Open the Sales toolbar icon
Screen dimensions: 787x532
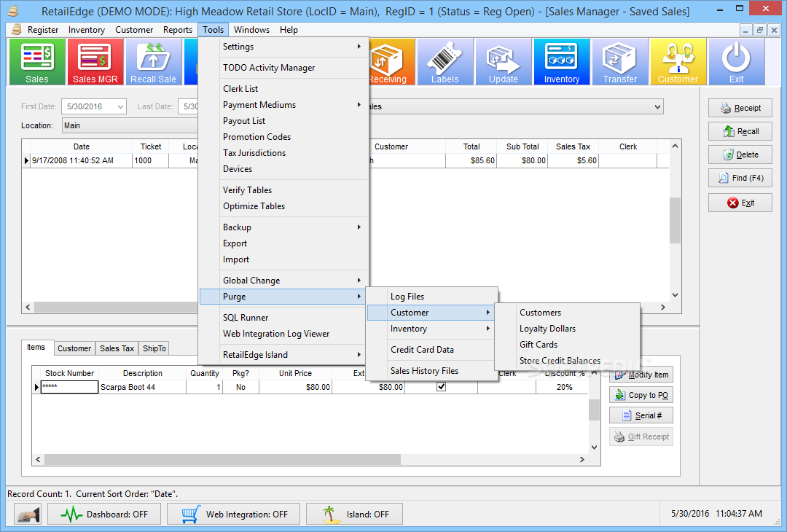pyautogui.click(x=37, y=62)
